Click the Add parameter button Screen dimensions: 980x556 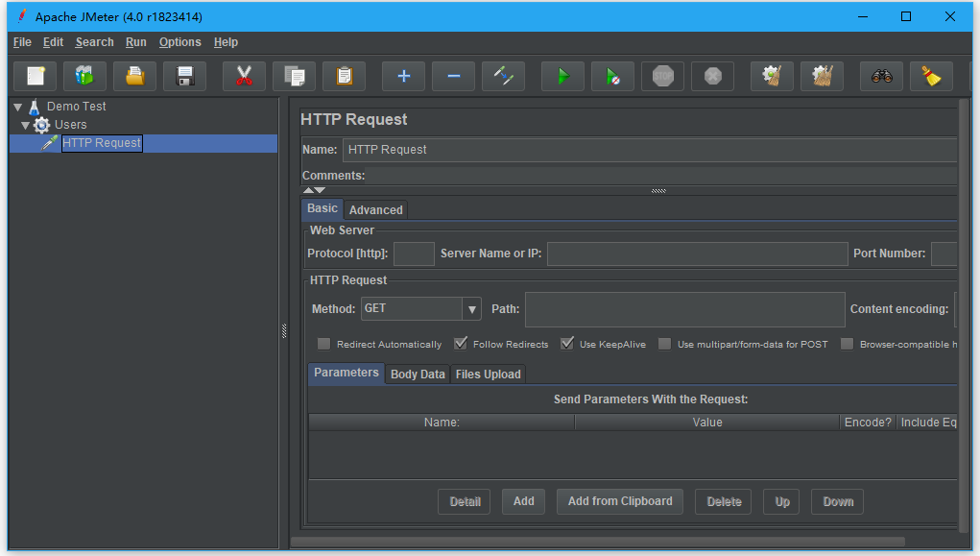coord(523,501)
